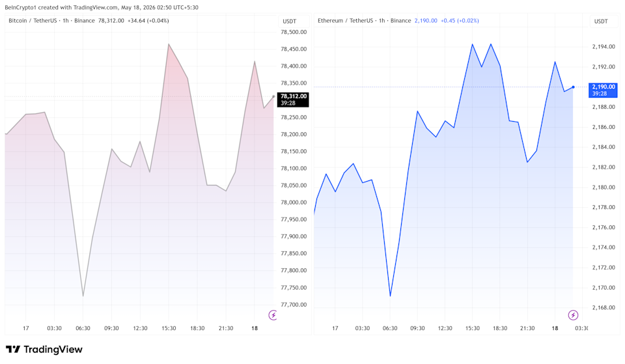Click the 77,900.00 price axis label
Viewport: 625px width, 364px height.
click(x=294, y=236)
